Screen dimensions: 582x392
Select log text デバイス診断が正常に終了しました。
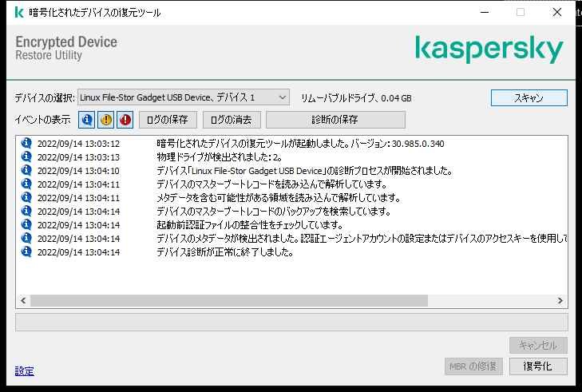coord(225,252)
